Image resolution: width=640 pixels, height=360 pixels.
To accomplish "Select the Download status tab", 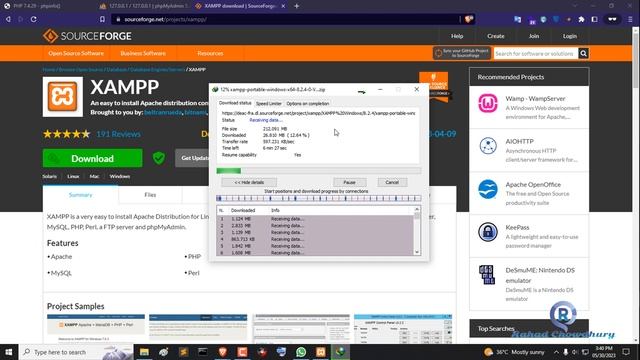I will point(235,103).
